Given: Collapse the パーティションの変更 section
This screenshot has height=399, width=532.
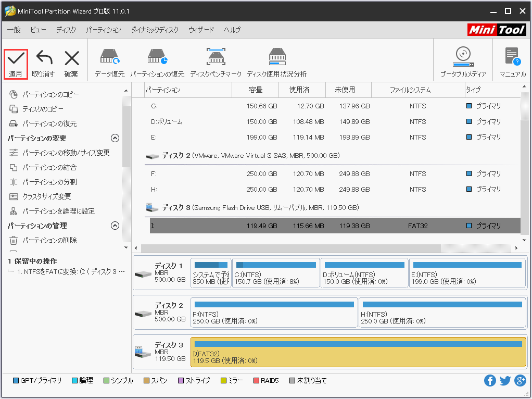Looking at the screenshot, I should click(x=115, y=138).
